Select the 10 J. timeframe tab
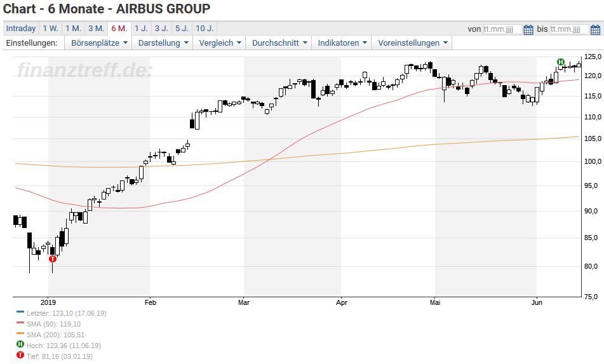Viewport: 604px width, 364px height. click(205, 29)
